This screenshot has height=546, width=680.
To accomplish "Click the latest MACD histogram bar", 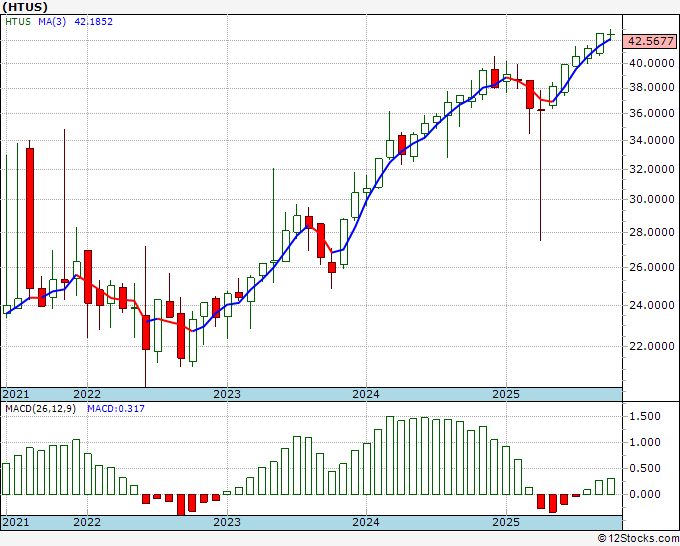I will click(611, 486).
